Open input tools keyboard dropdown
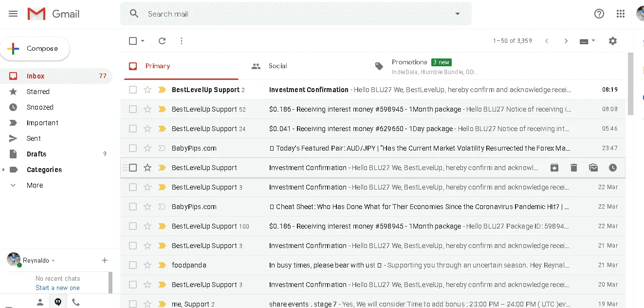The width and height of the screenshot is (644, 308). 588,41
